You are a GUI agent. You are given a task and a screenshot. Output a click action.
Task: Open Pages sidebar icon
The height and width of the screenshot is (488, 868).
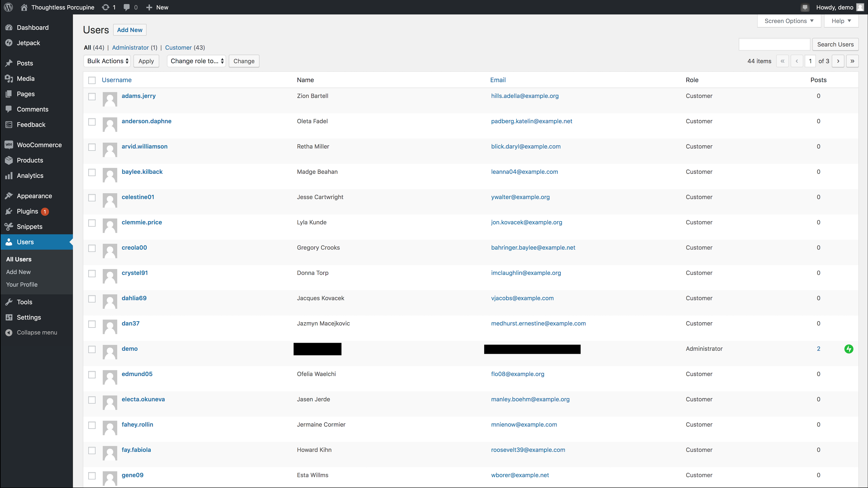pyautogui.click(x=9, y=94)
